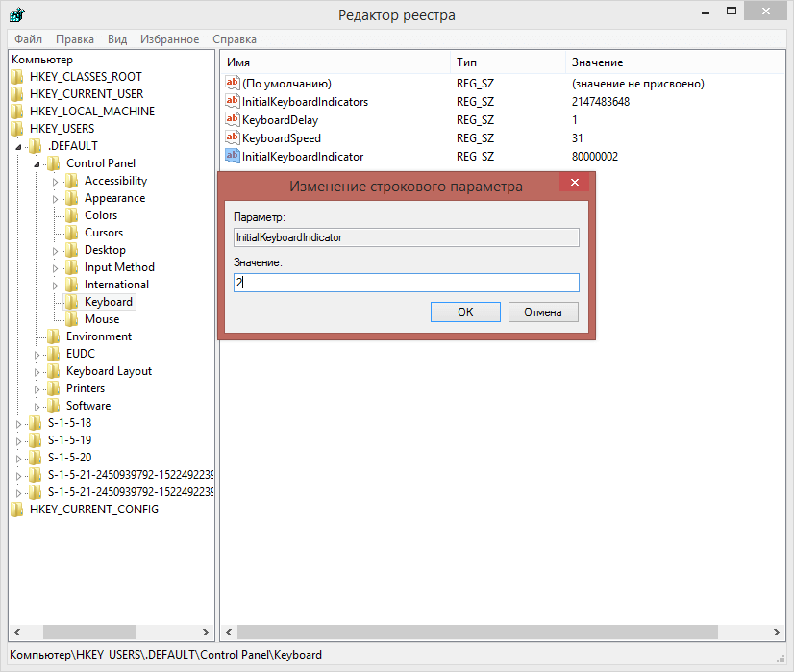This screenshot has height=672, width=794.
Task: Click the KeyboardDelay string value icon
Action: [232, 120]
